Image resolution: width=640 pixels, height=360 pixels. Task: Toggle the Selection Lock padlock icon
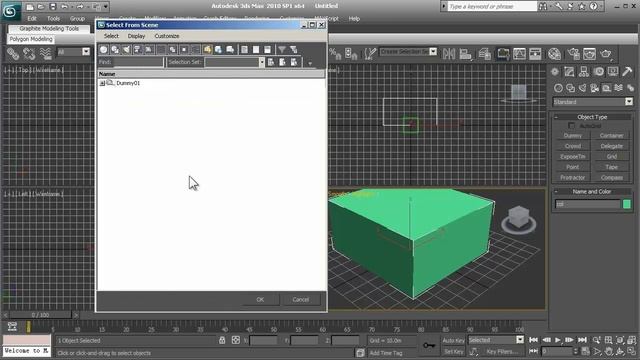pyautogui.click(x=222, y=340)
